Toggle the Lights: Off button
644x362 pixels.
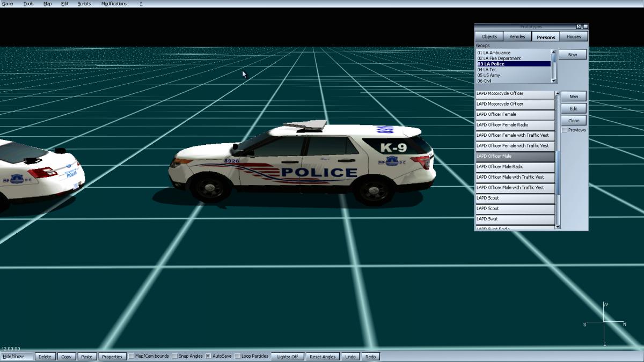coord(288,357)
